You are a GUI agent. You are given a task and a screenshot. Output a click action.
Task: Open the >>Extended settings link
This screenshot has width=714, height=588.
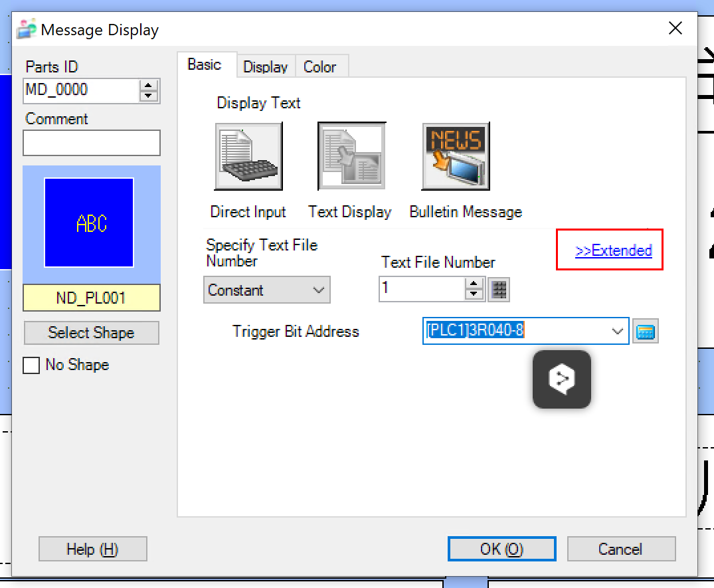pyautogui.click(x=613, y=250)
